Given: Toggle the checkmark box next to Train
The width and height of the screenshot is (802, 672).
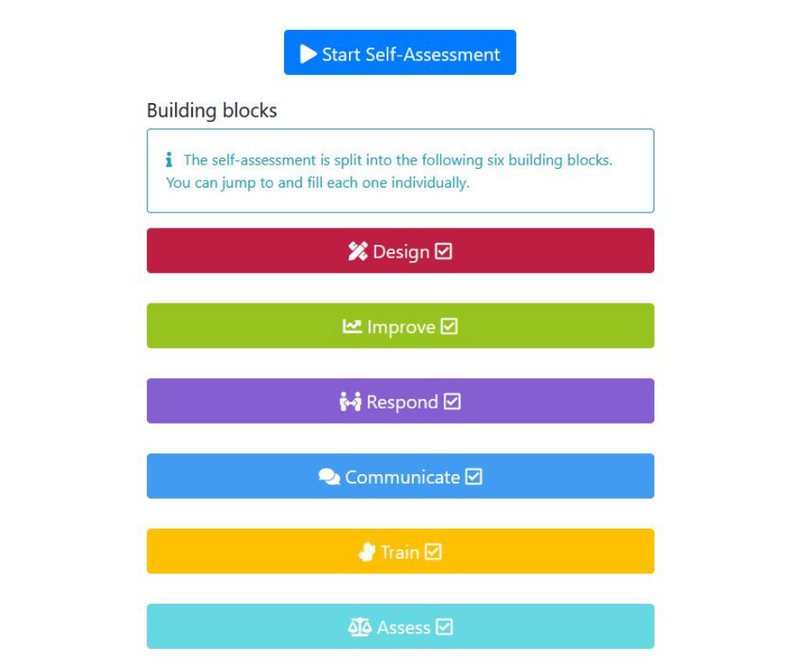Looking at the screenshot, I should (x=433, y=552).
